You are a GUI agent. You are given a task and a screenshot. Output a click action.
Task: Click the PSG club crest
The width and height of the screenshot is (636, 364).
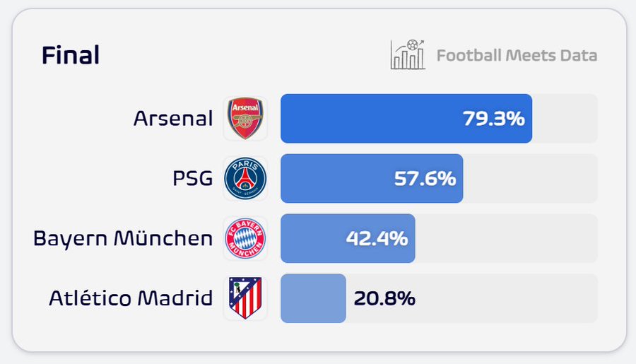click(245, 179)
